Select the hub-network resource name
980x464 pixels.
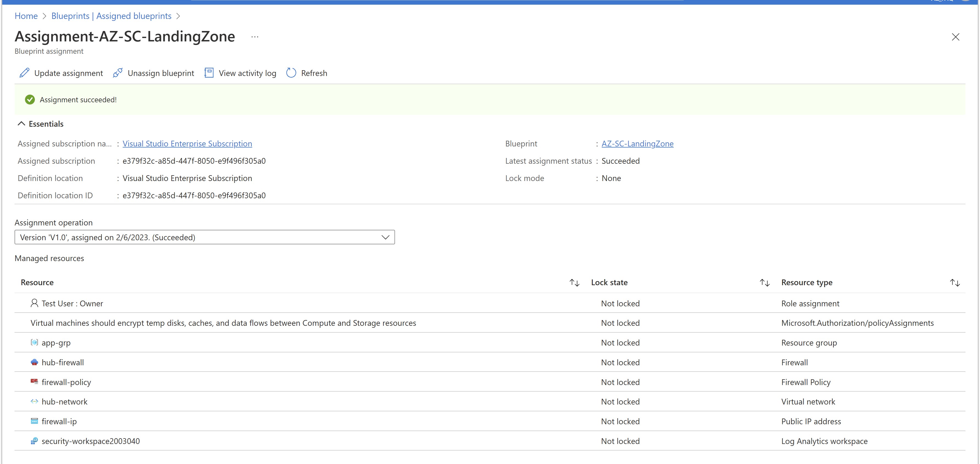pyautogui.click(x=64, y=402)
